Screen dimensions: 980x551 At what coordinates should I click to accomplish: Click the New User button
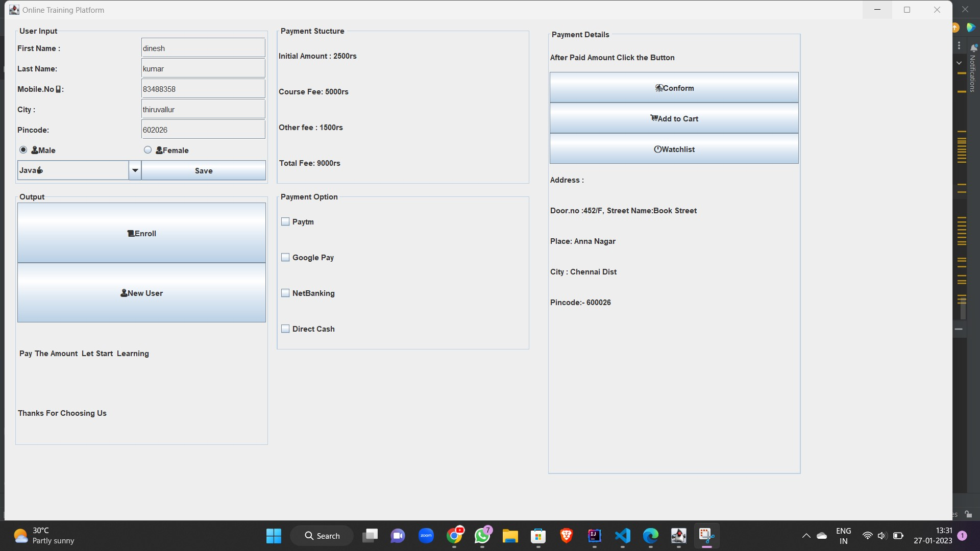coord(141,293)
